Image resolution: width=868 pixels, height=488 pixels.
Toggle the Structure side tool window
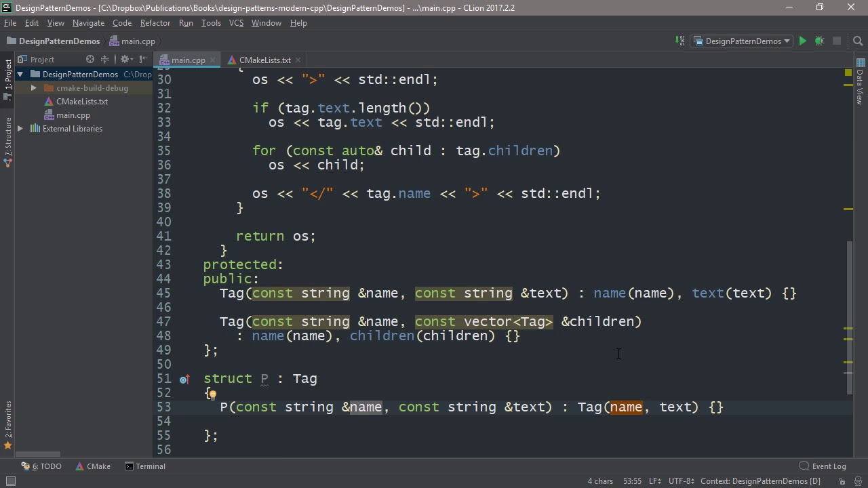pyautogui.click(x=7, y=141)
